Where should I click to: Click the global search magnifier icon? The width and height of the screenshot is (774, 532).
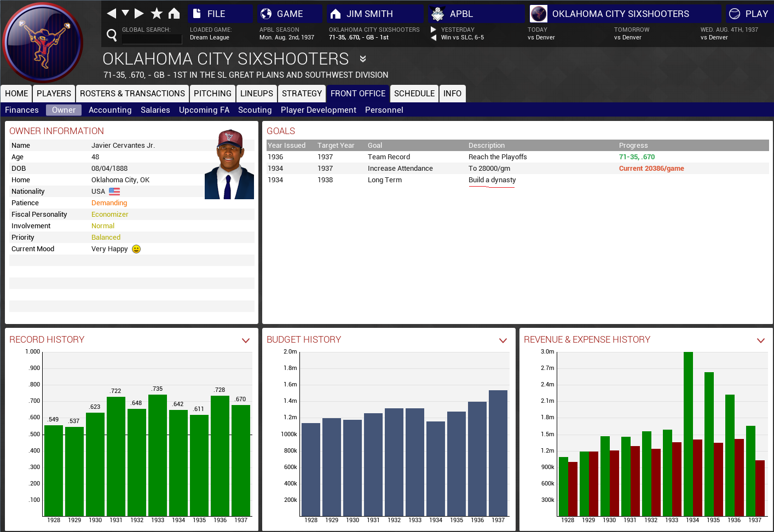pyautogui.click(x=112, y=36)
